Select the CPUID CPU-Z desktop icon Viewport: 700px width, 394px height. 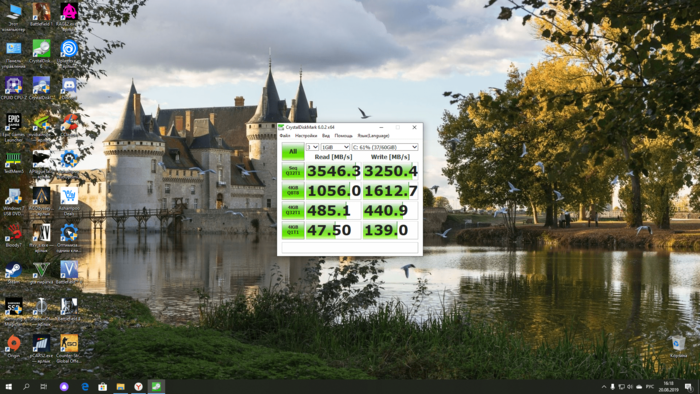pos(13,88)
